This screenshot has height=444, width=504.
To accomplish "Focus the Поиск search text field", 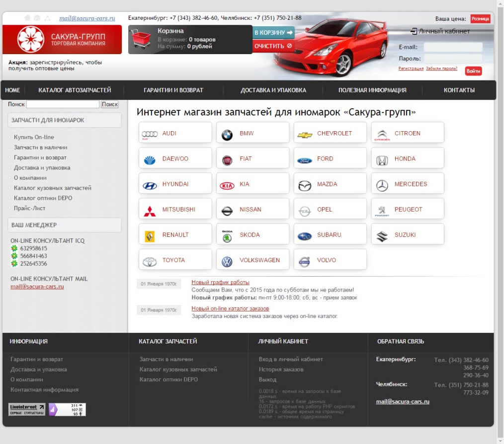I will coord(63,104).
